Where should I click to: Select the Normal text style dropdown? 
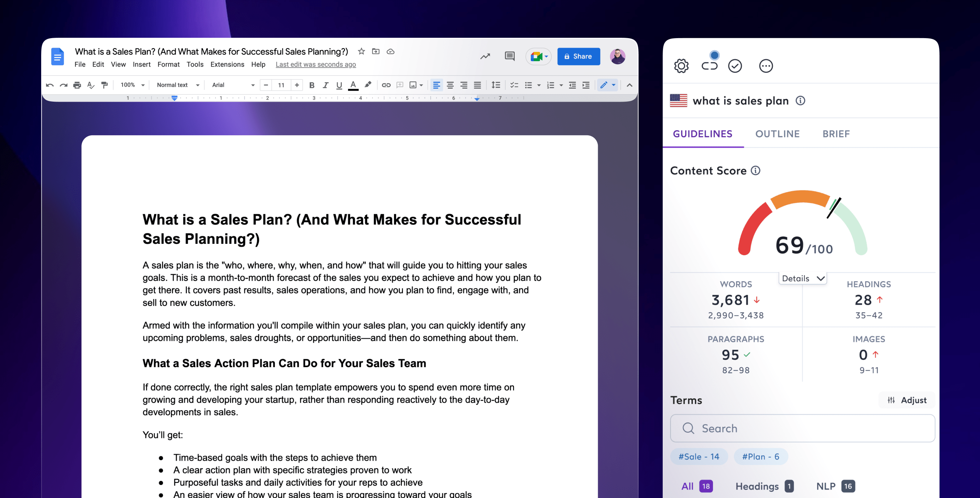click(178, 84)
